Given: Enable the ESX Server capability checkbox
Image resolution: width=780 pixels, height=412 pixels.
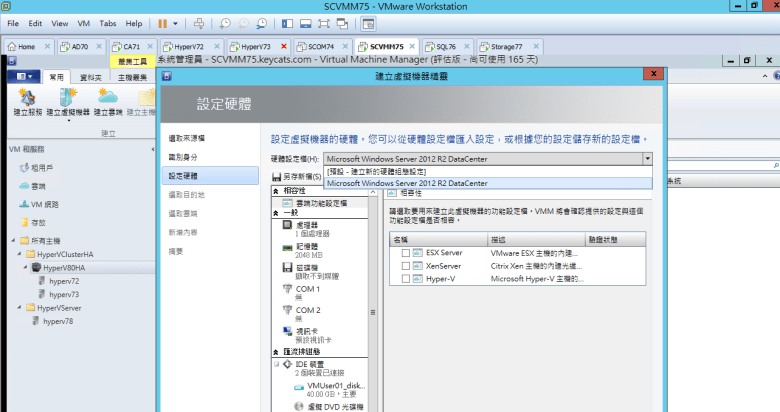Looking at the screenshot, I should pos(405,253).
